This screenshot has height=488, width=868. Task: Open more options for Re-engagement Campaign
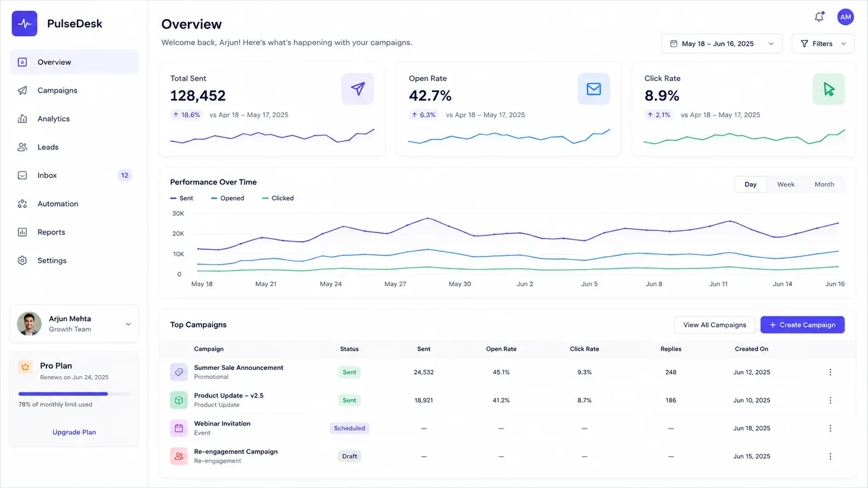coord(830,456)
